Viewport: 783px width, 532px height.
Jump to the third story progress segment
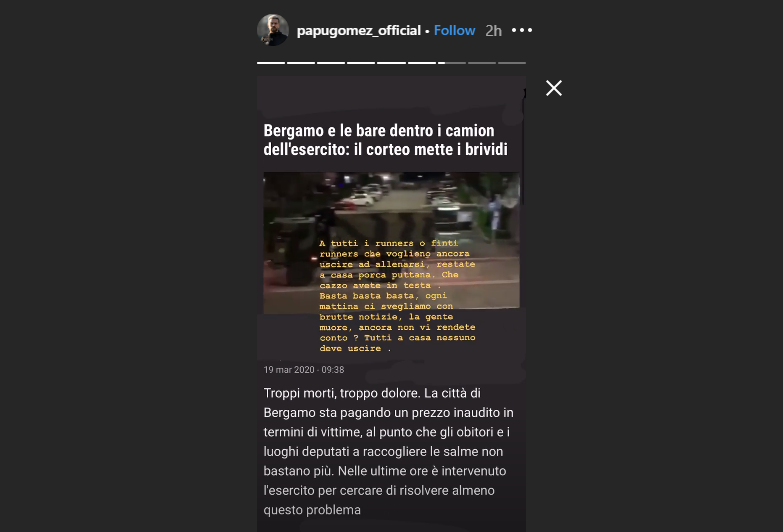tap(331, 63)
